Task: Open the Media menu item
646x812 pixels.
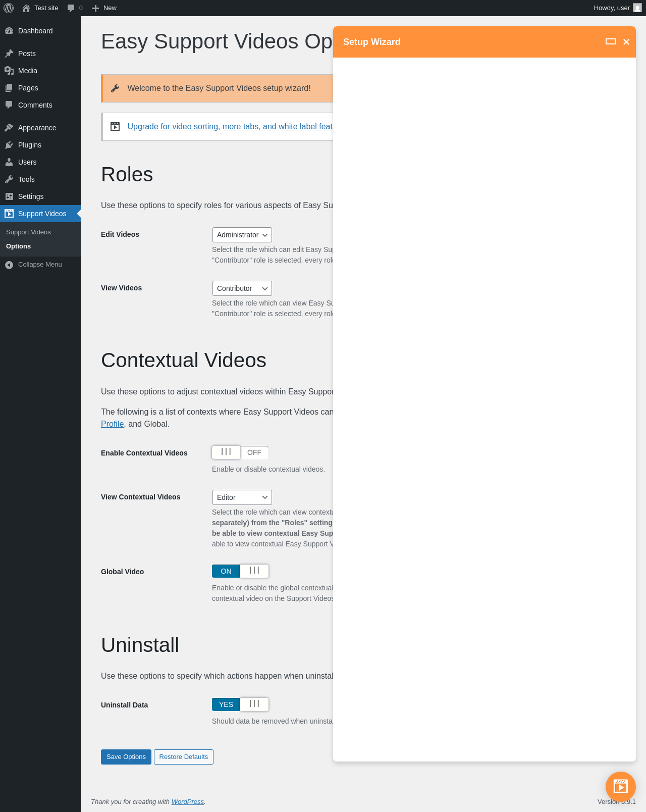Action: coord(40,71)
